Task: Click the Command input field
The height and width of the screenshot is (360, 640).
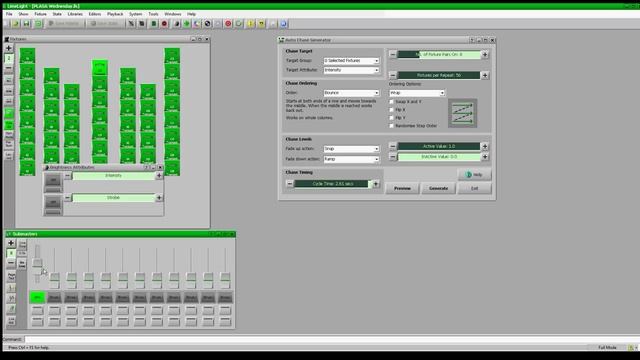Action: pos(331,339)
